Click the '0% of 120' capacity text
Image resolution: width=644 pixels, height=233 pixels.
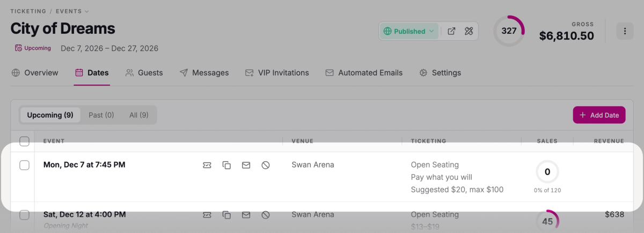(547, 190)
